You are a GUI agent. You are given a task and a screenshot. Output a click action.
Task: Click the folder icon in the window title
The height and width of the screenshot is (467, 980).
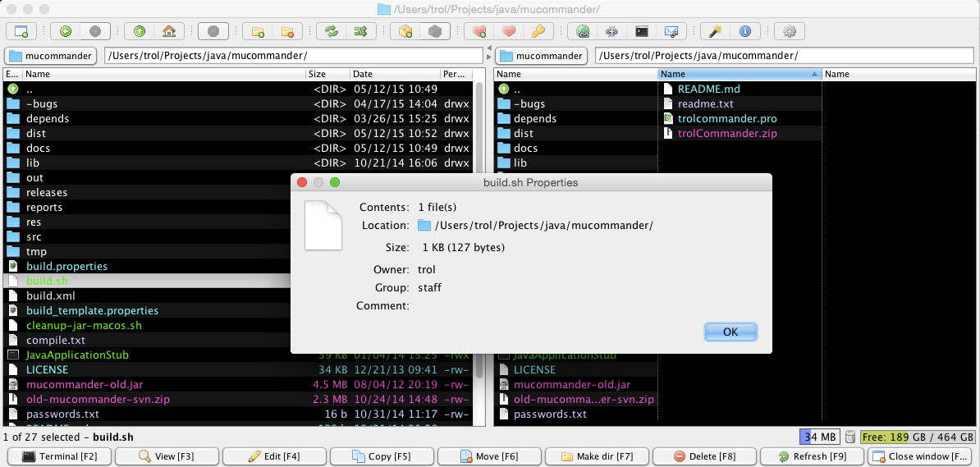[384, 9]
